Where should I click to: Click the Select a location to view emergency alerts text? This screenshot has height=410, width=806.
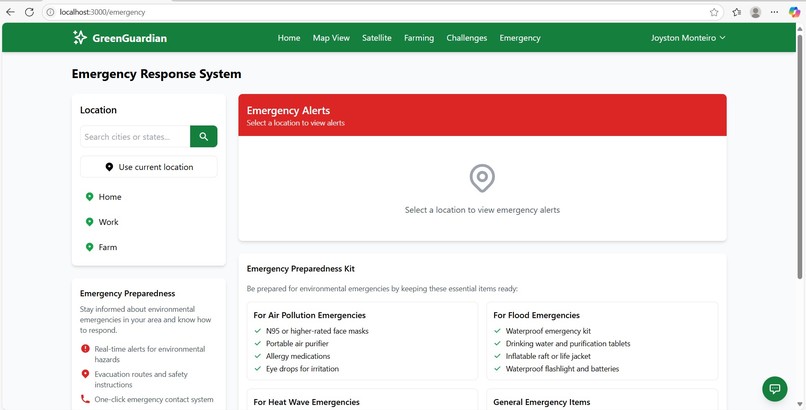pyautogui.click(x=482, y=210)
